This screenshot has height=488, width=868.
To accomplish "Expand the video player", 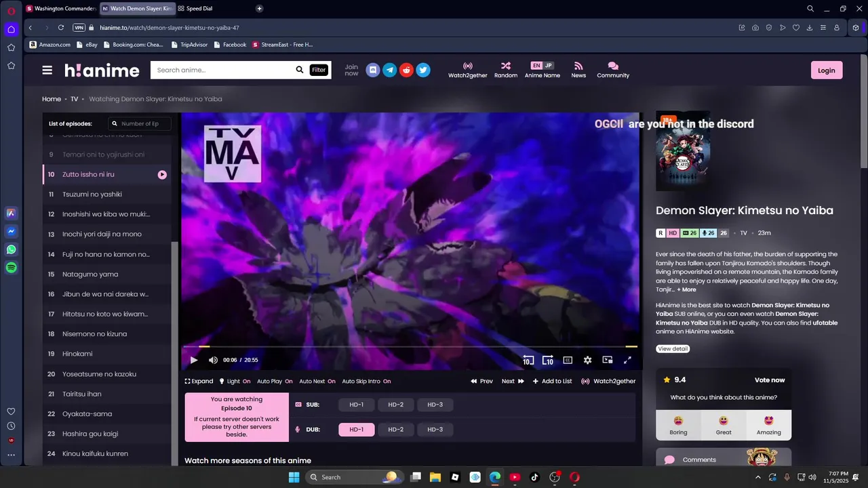I will [x=199, y=381].
